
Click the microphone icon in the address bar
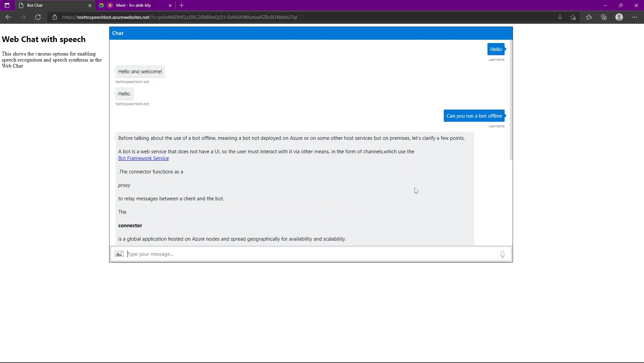[560, 17]
